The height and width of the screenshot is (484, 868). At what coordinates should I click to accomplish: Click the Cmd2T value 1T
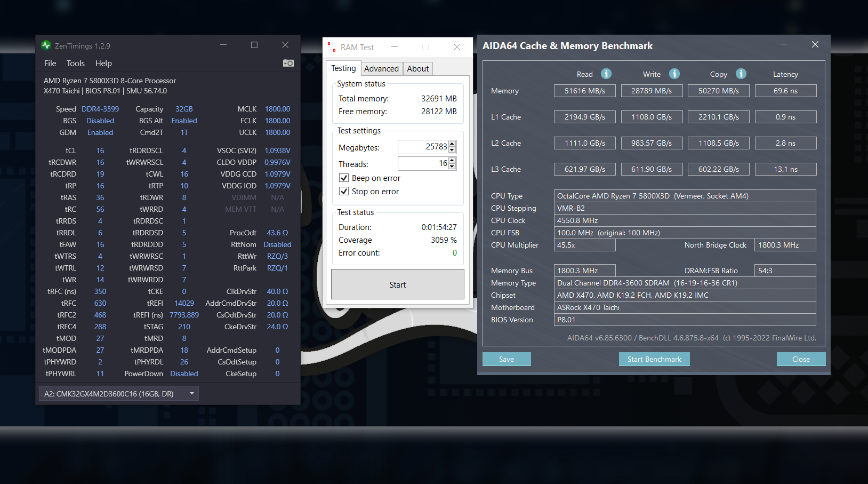click(184, 132)
